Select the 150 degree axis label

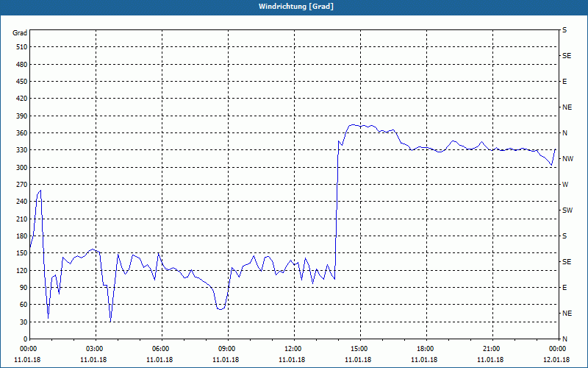(x=22, y=253)
